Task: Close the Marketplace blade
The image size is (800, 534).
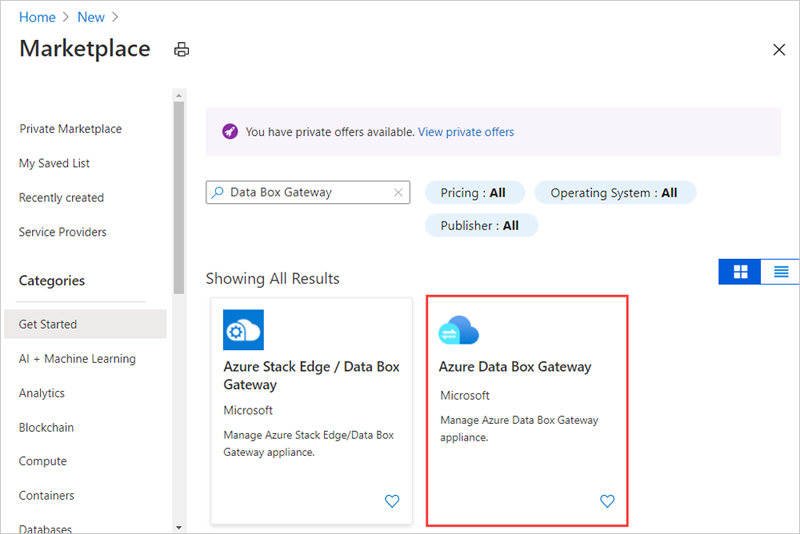Action: coord(780,49)
